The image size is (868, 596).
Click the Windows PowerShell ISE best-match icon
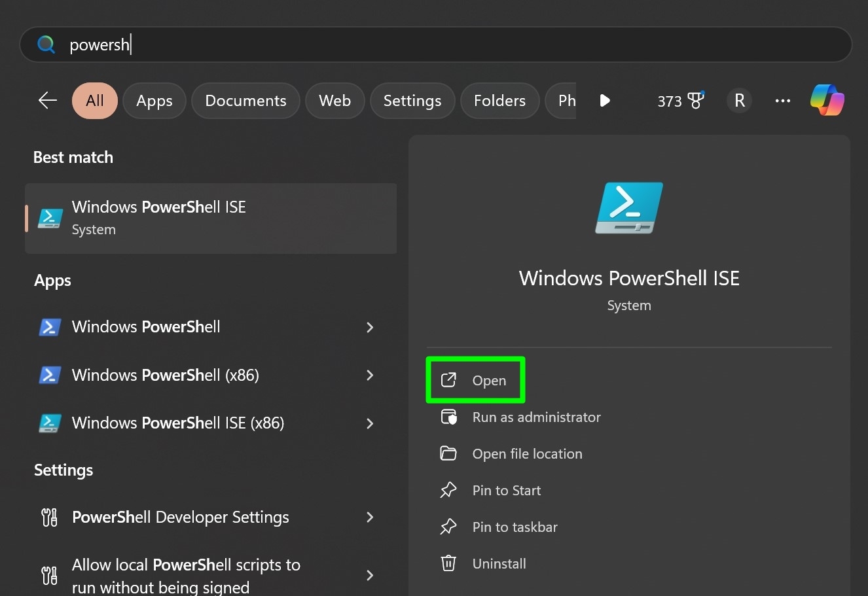[50, 219]
